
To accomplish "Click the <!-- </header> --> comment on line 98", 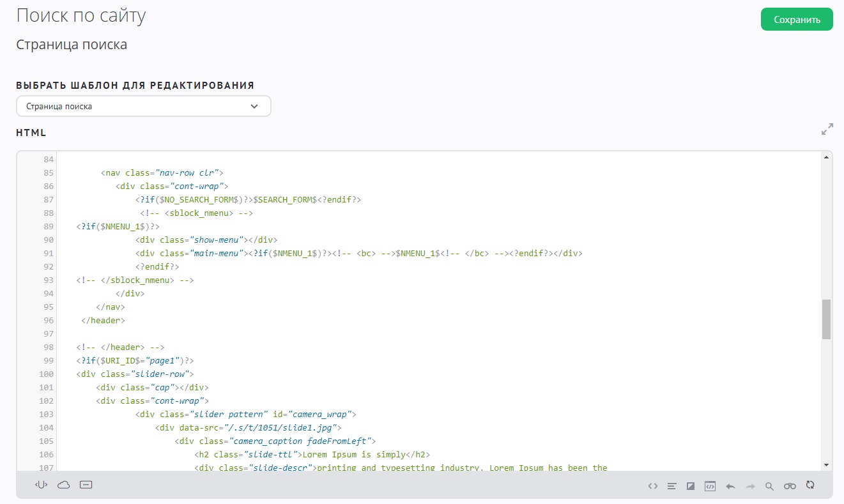I will pyautogui.click(x=120, y=347).
